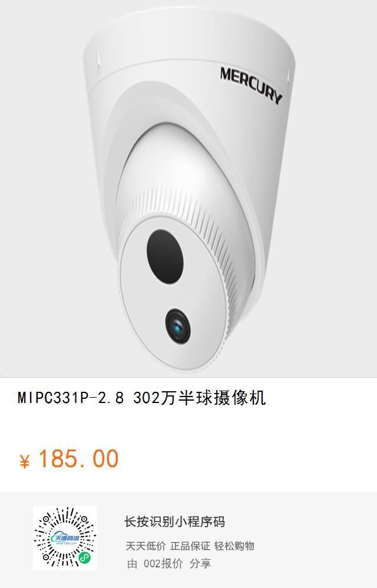Click the left mounting notch on camera base
This screenshot has width=377, height=588.
click(98, 60)
